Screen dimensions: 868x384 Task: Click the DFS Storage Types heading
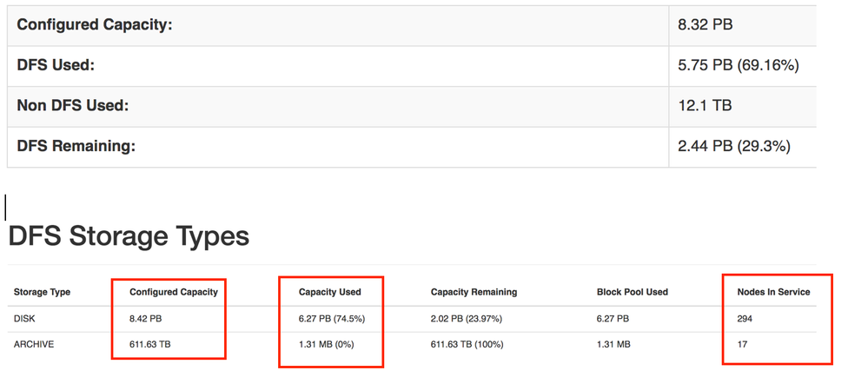(x=129, y=235)
